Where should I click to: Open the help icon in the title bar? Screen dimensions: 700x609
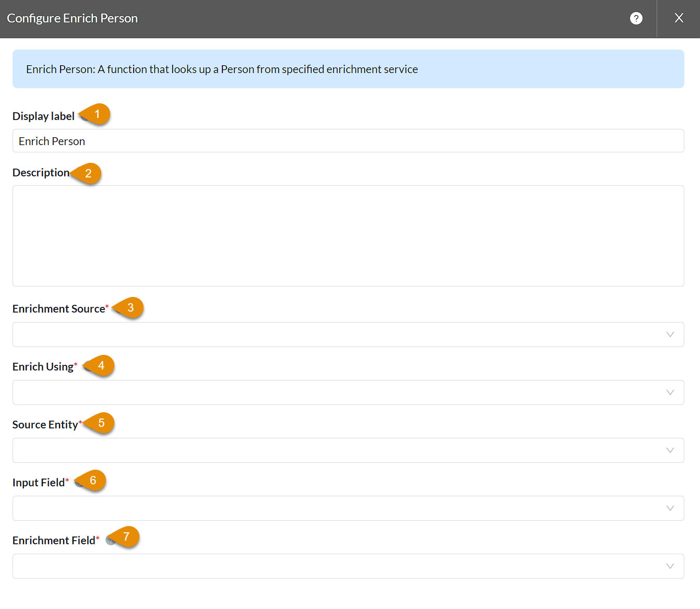click(636, 18)
